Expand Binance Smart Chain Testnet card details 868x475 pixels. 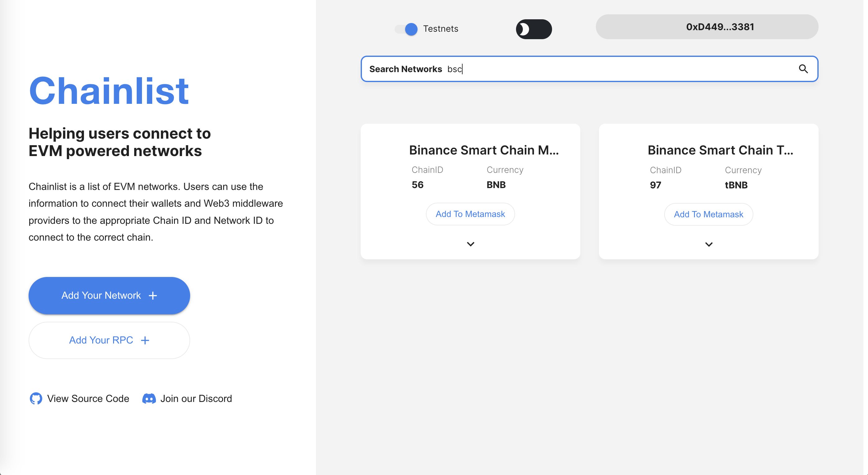point(709,244)
